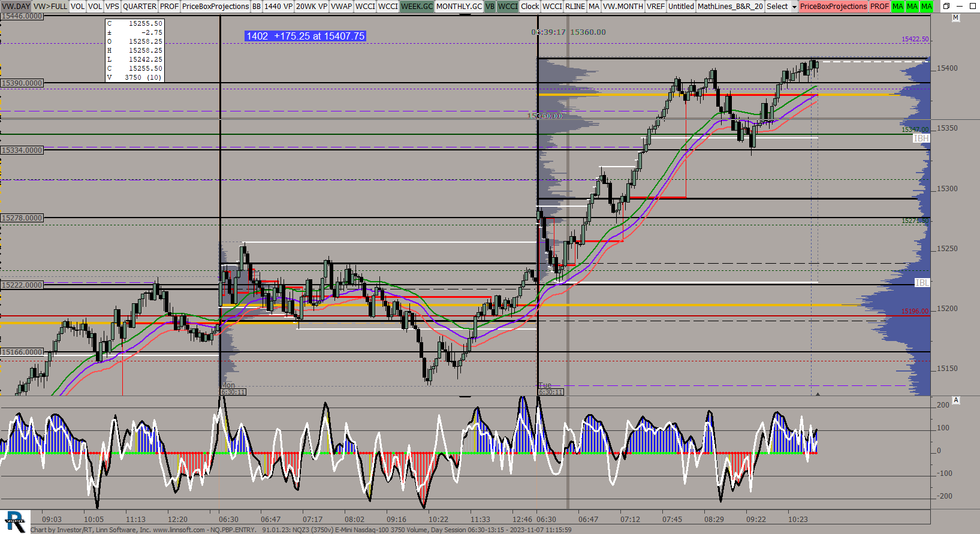Click the M scale marker button
The width and height of the screenshot is (980, 534).
pos(955,18)
